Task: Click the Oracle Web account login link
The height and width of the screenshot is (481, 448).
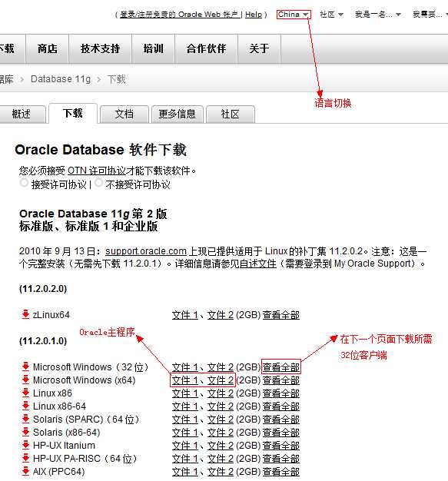Action: coord(180,15)
